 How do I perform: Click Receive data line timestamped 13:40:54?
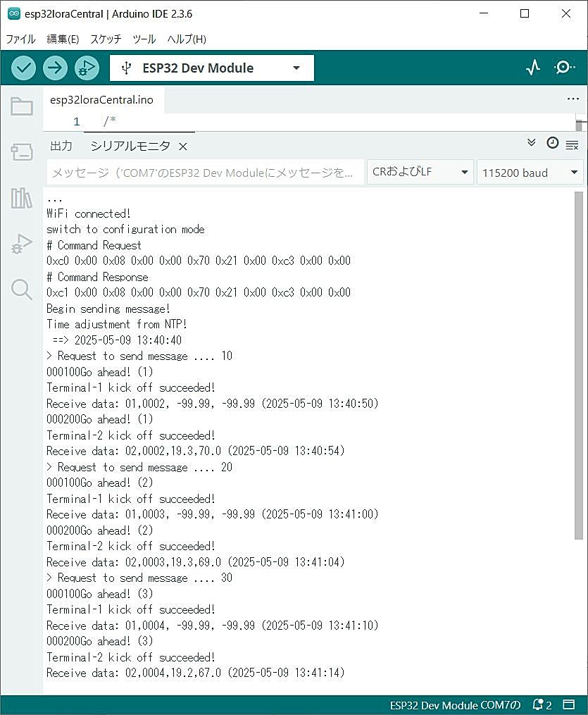[x=196, y=451]
